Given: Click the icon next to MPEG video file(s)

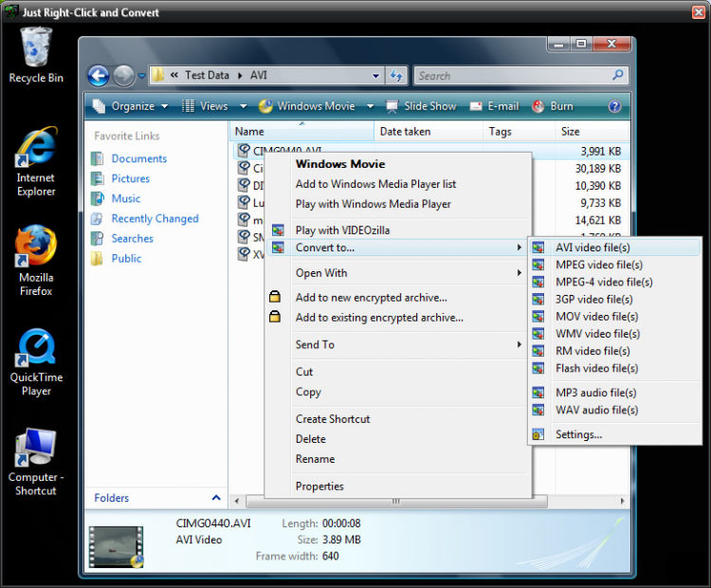Looking at the screenshot, I should pos(538,265).
